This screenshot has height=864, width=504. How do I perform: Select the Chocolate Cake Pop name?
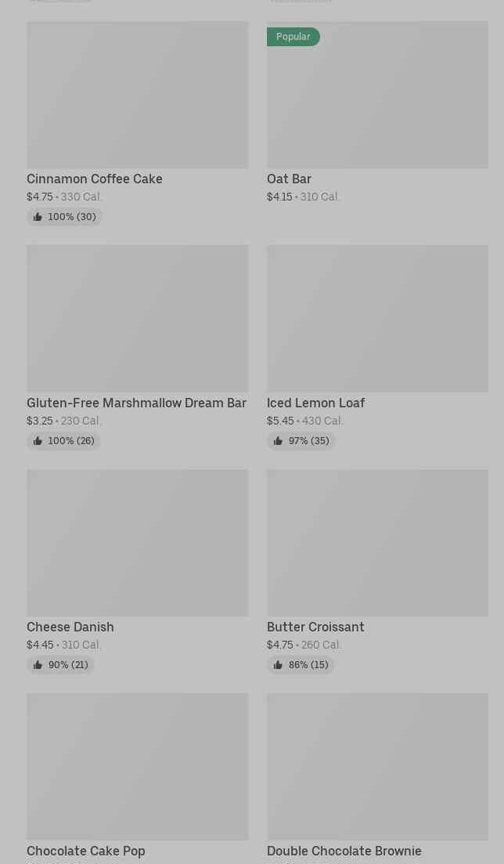point(86,851)
